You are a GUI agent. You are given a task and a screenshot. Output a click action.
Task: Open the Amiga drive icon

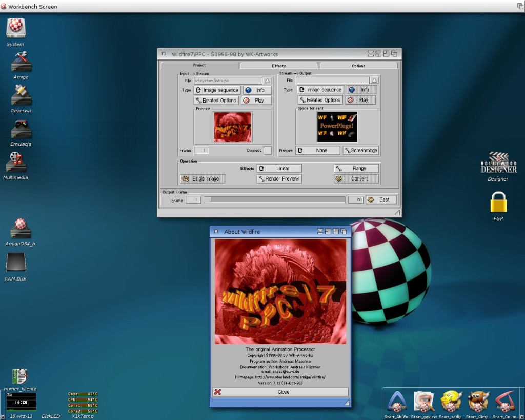click(x=21, y=62)
